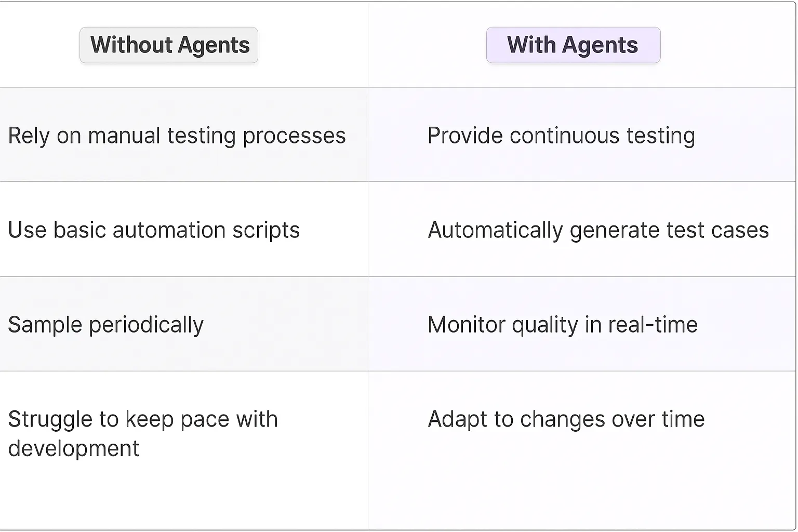Viewport: 798px width, 532px height.
Task: Select the "Provide continuous testing" cell text
Action: [x=561, y=136]
